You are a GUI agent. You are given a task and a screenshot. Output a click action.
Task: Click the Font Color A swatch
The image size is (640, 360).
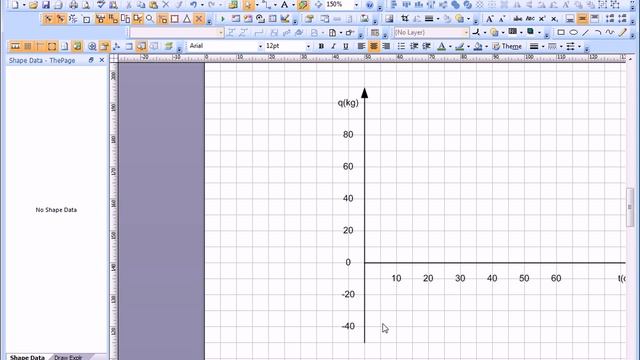(441, 46)
